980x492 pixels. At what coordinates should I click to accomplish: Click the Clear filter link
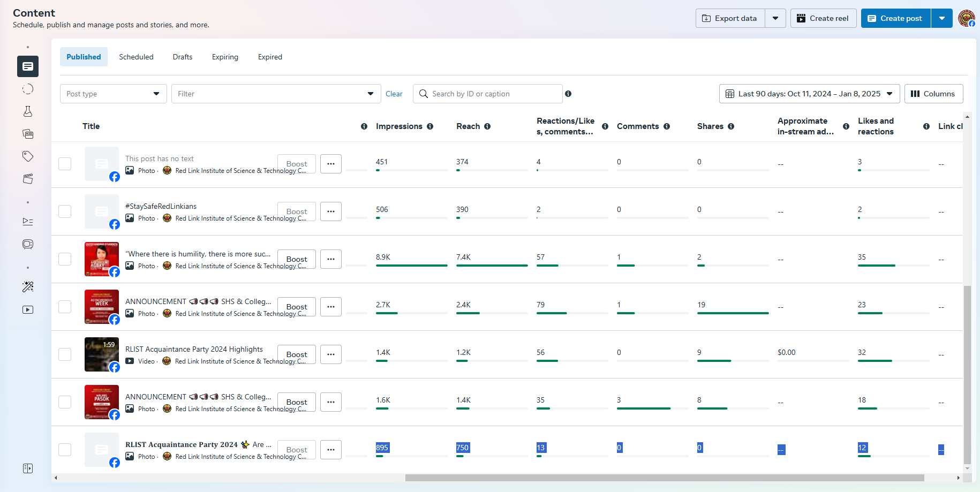[394, 94]
